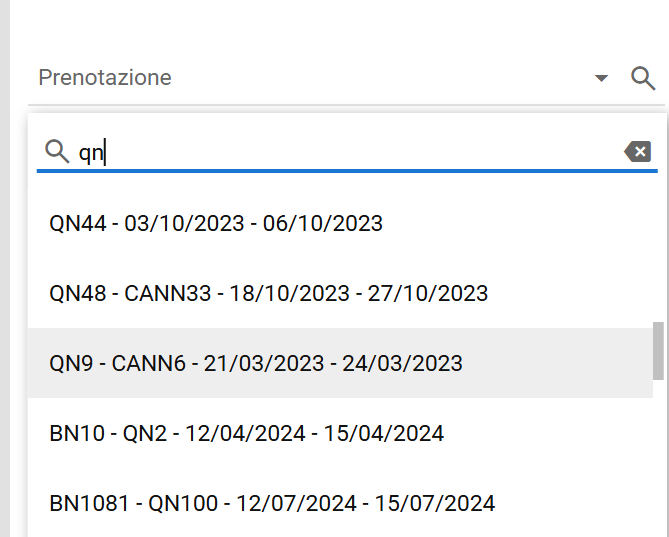Click the magnifier icon inside the search field
The height and width of the screenshot is (537, 669).
point(57,151)
